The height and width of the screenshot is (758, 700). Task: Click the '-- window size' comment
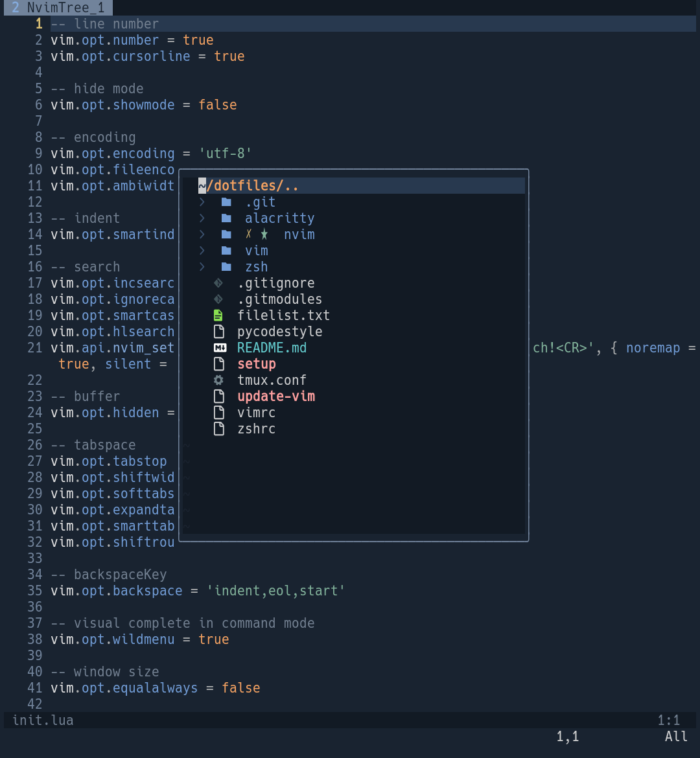click(105, 672)
